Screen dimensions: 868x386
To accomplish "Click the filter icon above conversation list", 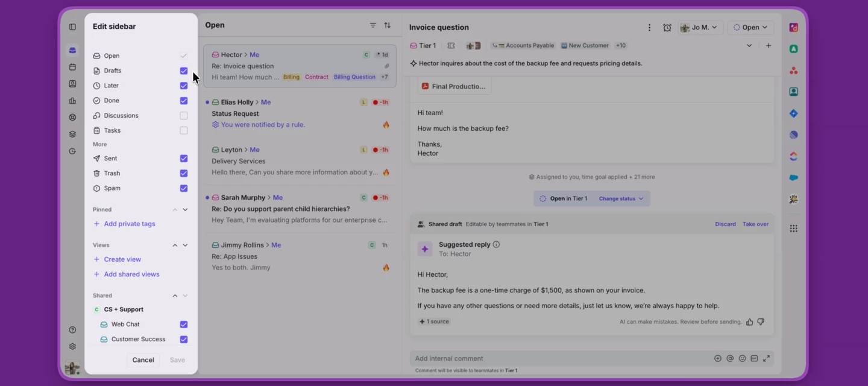I will (373, 25).
